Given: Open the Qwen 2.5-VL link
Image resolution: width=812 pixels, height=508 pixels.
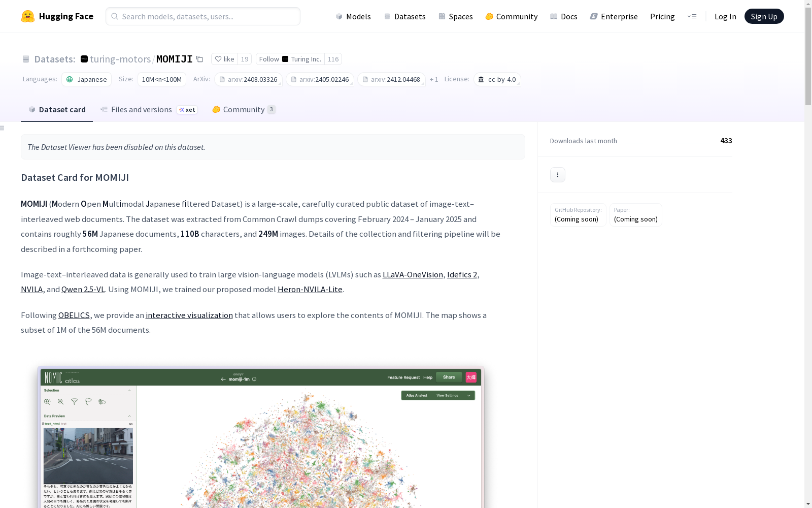Looking at the screenshot, I should click(83, 289).
